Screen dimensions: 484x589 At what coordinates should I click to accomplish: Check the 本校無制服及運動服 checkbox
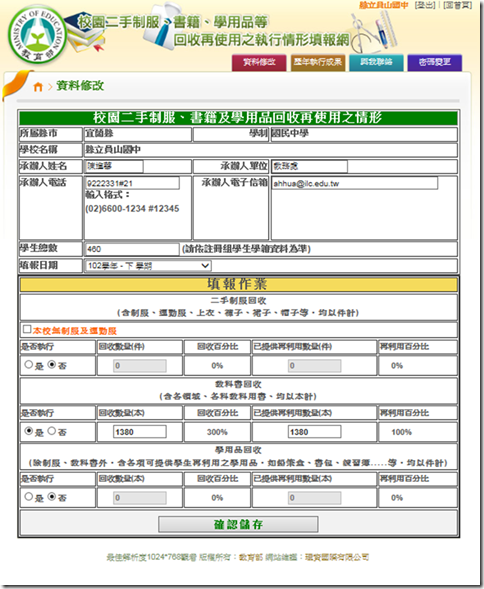pos(27,329)
